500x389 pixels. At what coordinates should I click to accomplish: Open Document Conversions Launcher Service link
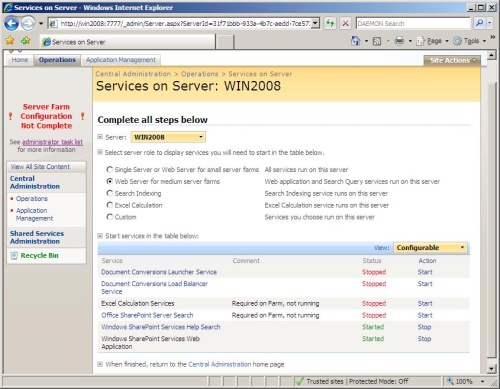pos(159,272)
